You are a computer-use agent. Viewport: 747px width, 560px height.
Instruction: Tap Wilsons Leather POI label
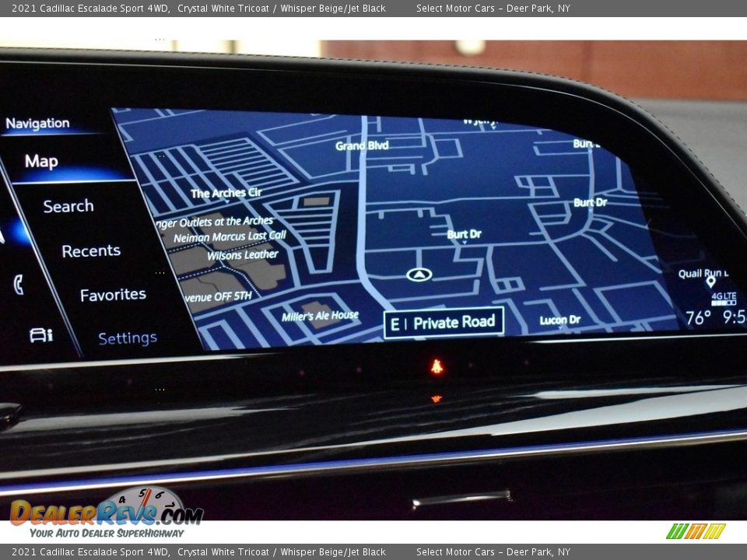243,255
